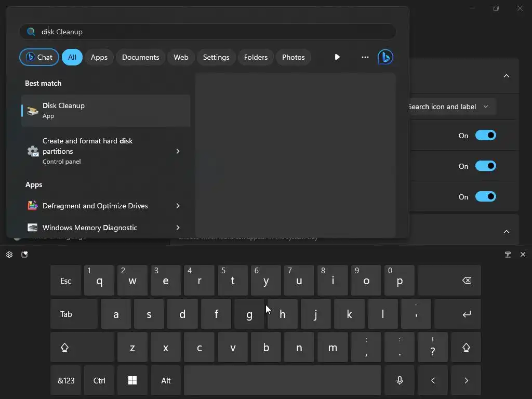The width and height of the screenshot is (532, 399).
Task: Undock the touch keyboard icon
Action: (x=508, y=255)
